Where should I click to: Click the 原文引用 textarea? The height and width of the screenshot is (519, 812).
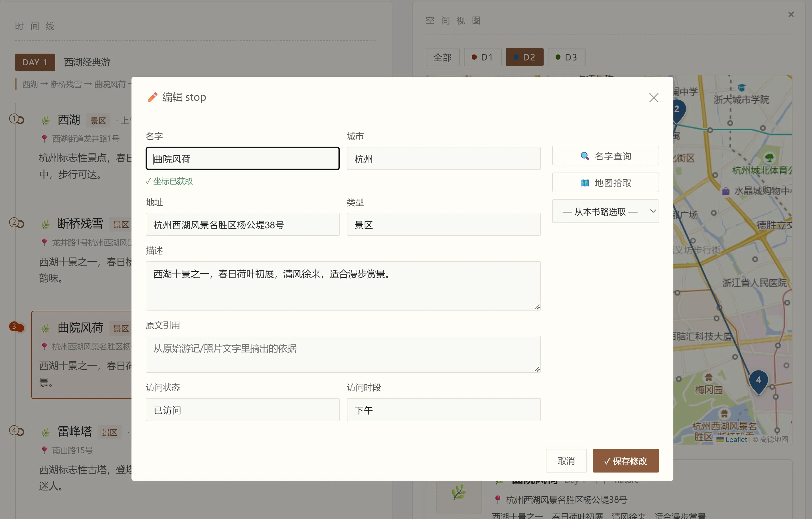[x=343, y=354]
